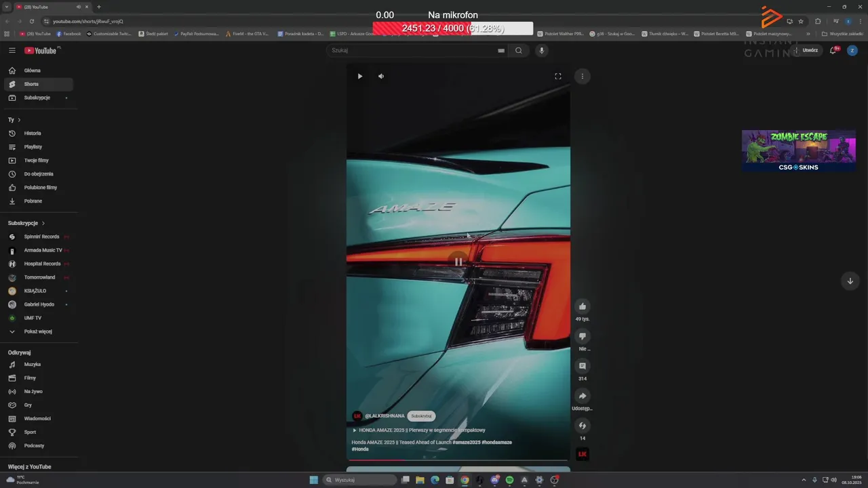Screen dimensions: 868x488
Task: Open Polubione filmy list
Action: (x=39, y=188)
